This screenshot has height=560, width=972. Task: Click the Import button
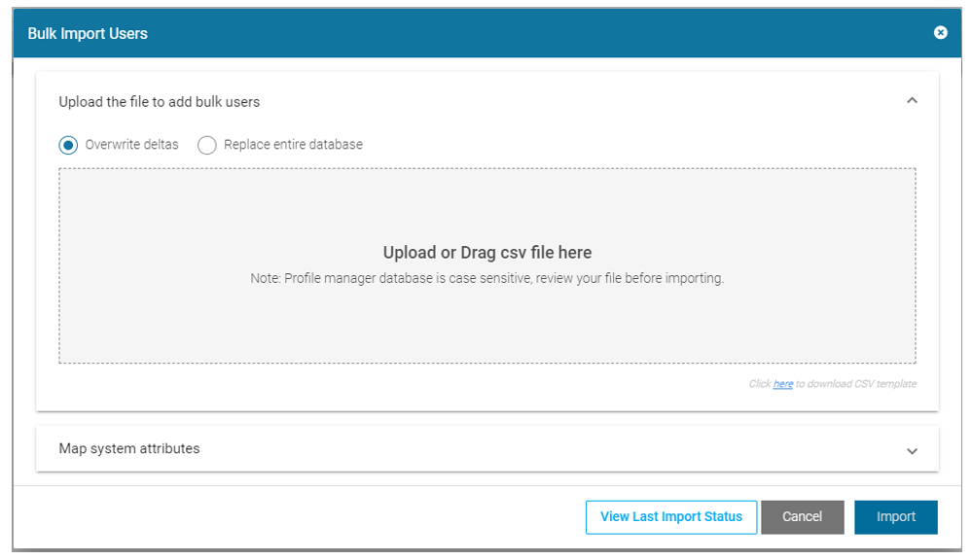(895, 517)
